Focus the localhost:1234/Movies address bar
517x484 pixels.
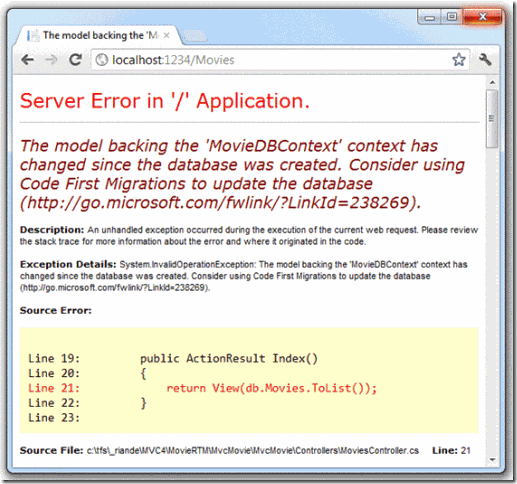point(280,60)
